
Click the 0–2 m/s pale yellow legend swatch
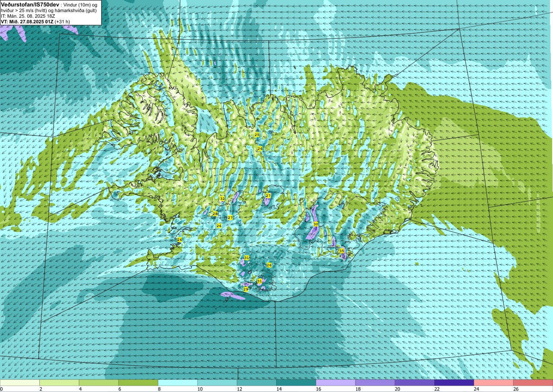tap(20, 383)
